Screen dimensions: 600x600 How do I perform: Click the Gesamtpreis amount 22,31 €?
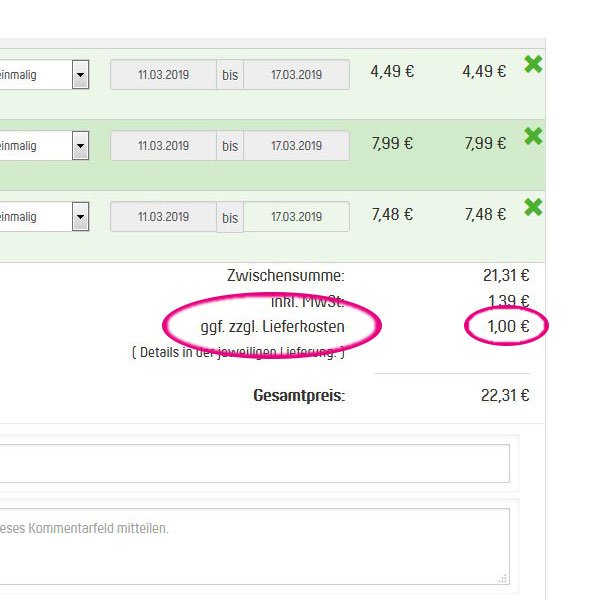(505, 396)
